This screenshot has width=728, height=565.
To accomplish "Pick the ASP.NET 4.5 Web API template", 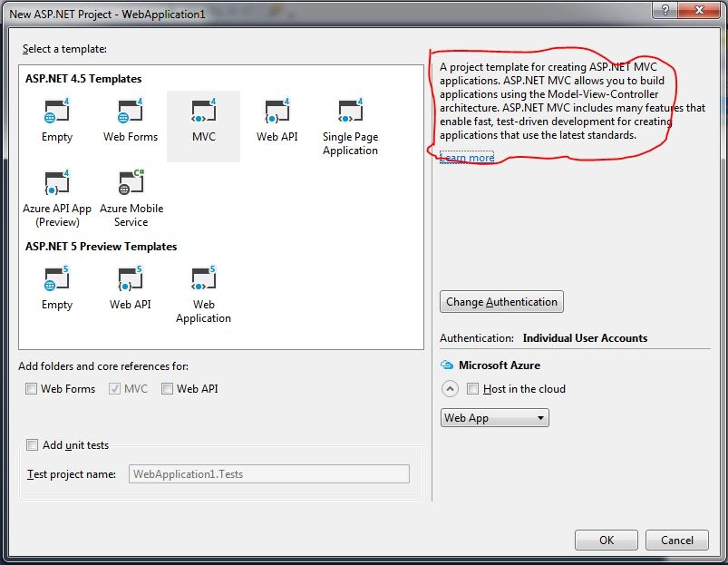I will (277, 112).
